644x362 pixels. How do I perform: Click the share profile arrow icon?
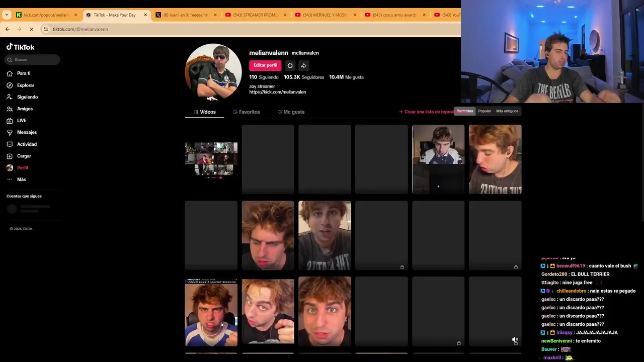304,65
